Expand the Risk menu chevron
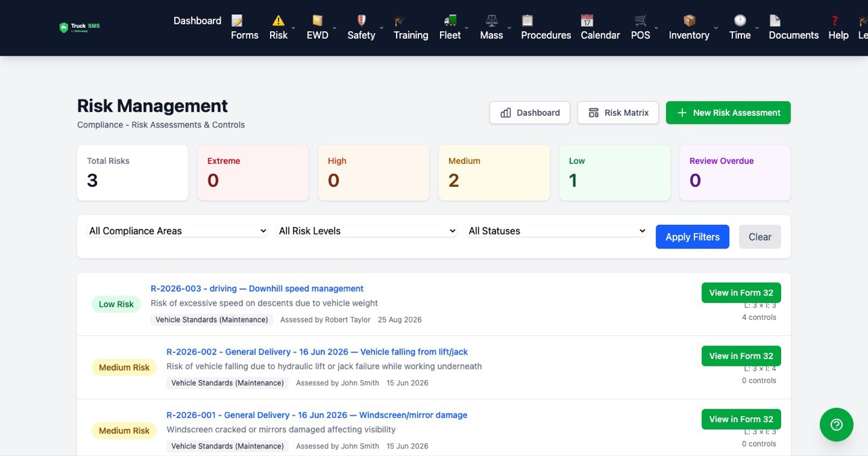The image size is (868, 456). click(294, 28)
